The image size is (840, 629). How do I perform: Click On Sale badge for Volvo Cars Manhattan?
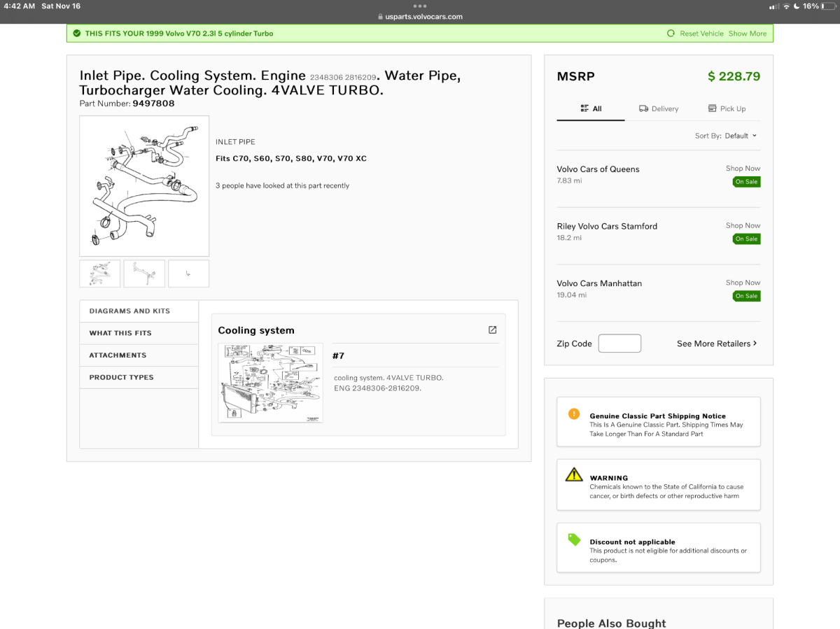746,296
